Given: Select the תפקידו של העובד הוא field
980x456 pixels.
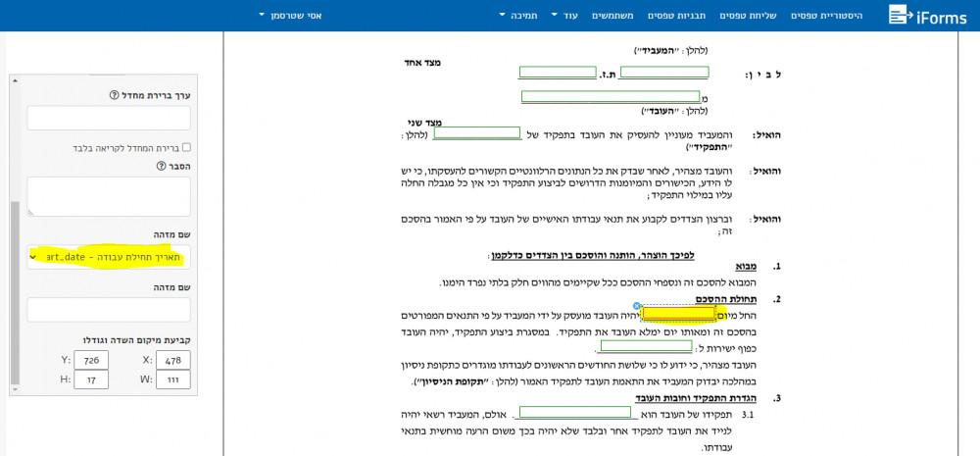Looking at the screenshot, I should tap(575, 412).
